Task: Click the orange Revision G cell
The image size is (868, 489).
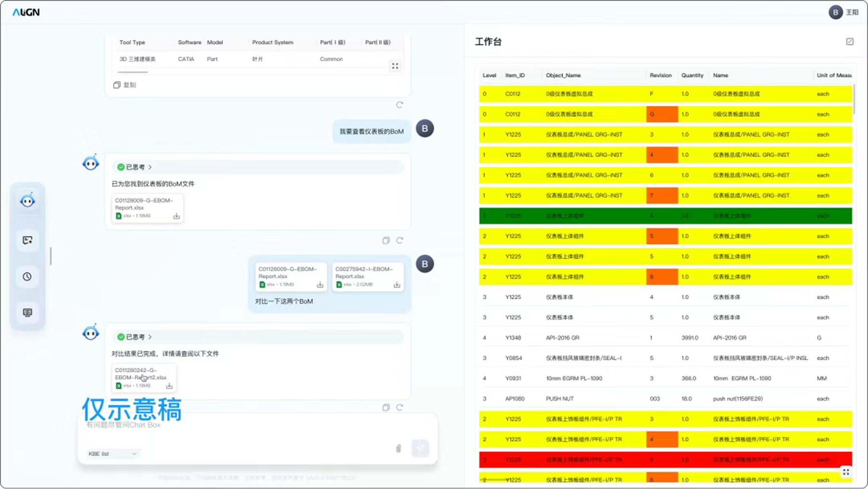Action: pyautogui.click(x=662, y=114)
